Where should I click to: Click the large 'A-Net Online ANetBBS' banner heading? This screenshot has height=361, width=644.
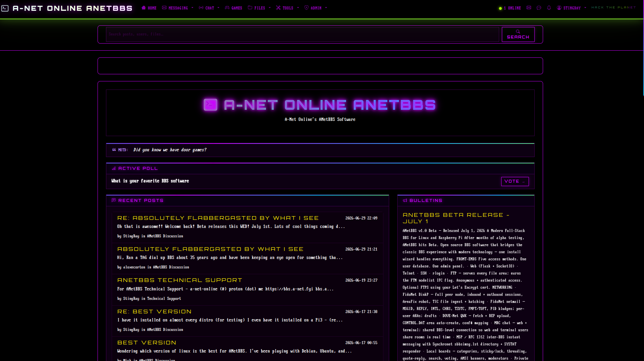coord(330,105)
